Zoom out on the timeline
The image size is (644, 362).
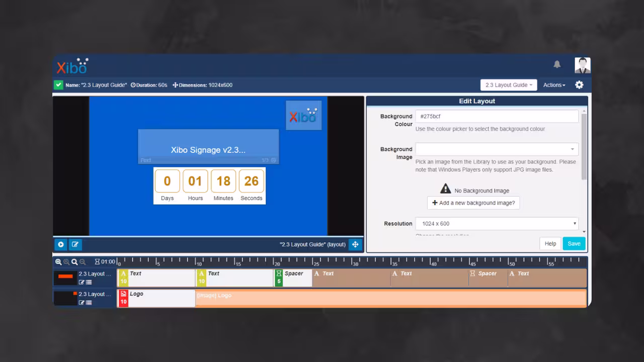pyautogui.click(x=83, y=262)
